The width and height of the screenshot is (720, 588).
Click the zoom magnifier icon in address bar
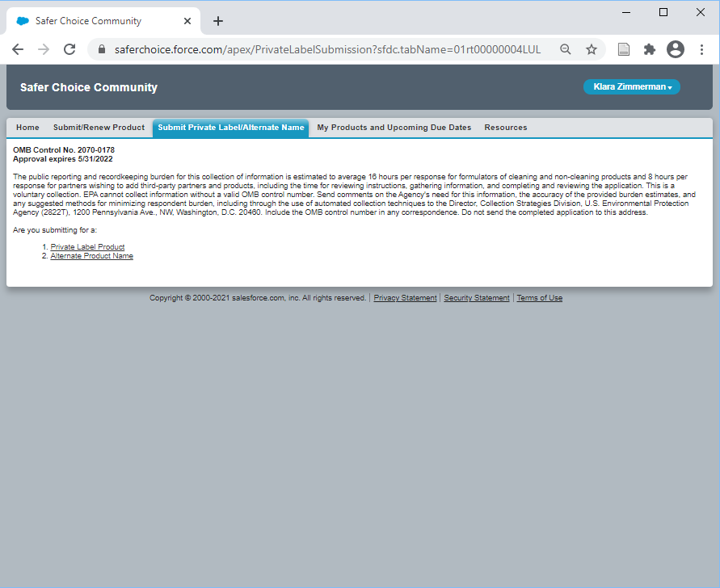pyautogui.click(x=566, y=49)
